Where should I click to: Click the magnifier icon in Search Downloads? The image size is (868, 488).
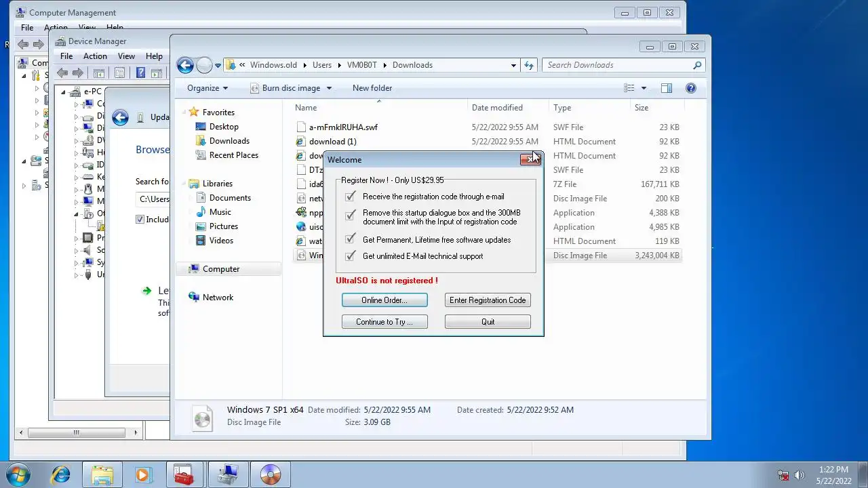tap(697, 65)
